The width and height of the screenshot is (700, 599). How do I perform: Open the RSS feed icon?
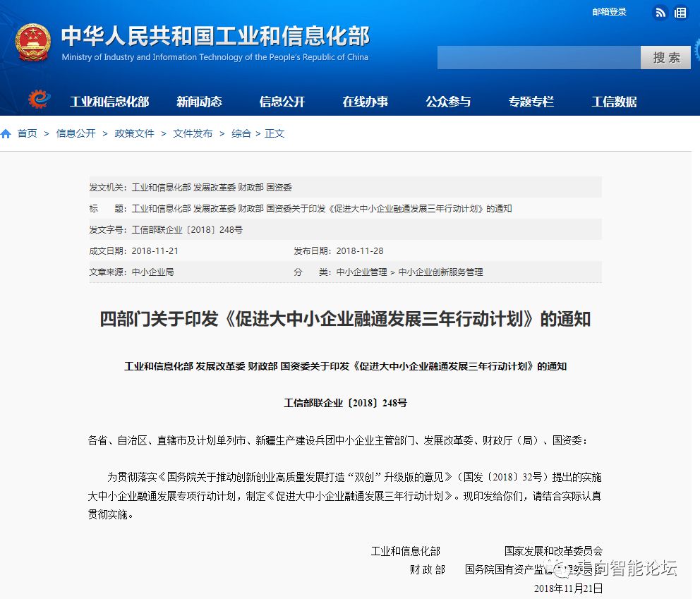(660, 13)
